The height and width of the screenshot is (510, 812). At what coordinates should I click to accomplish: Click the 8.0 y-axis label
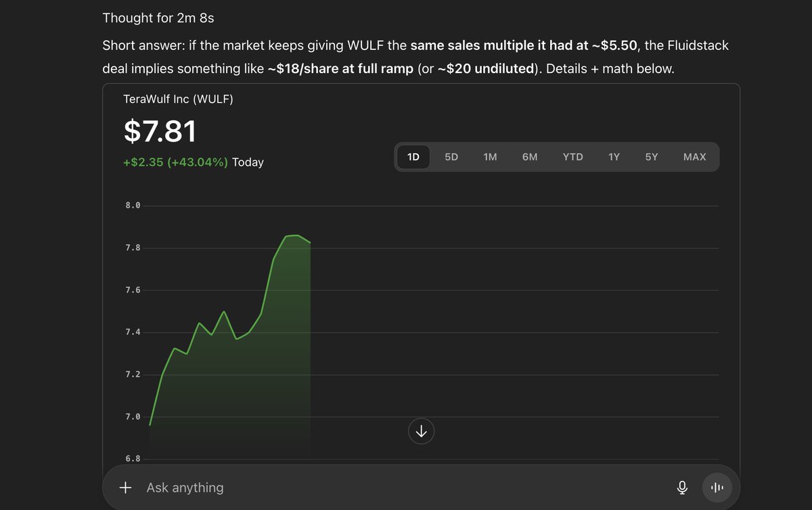coord(133,206)
